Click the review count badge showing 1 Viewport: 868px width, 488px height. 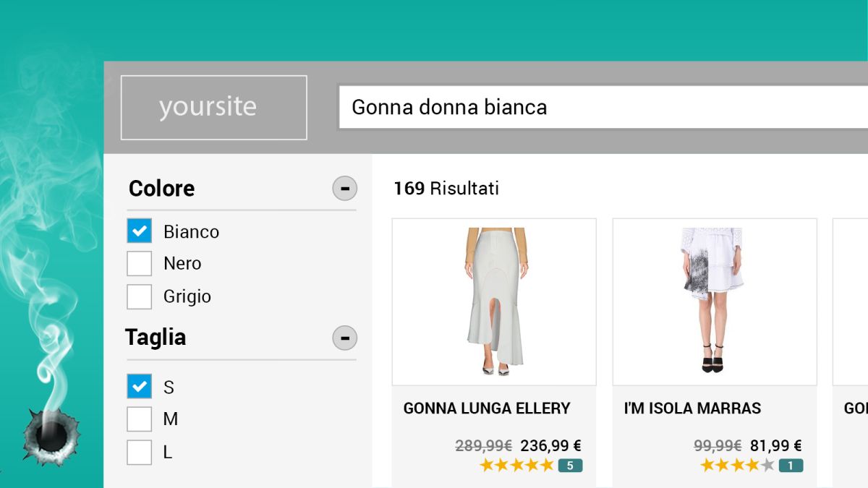coord(791,466)
